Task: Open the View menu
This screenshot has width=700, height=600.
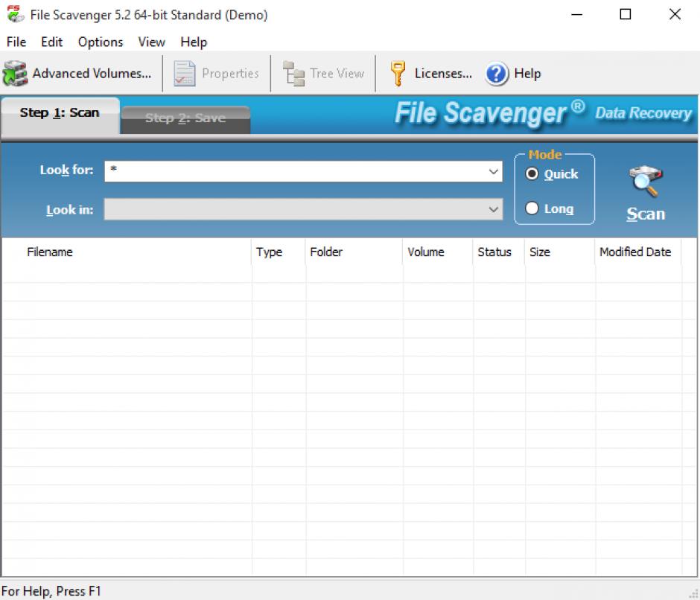Action: click(x=151, y=42)
